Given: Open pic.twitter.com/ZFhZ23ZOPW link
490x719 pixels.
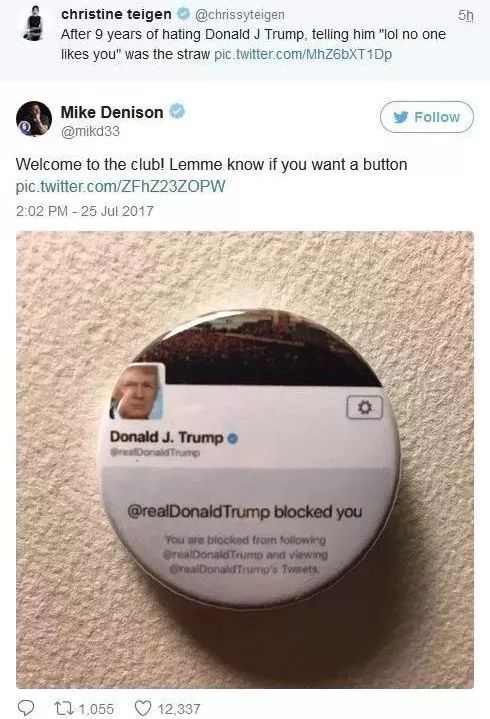Looking at the screenshot, I should (121, 187).
